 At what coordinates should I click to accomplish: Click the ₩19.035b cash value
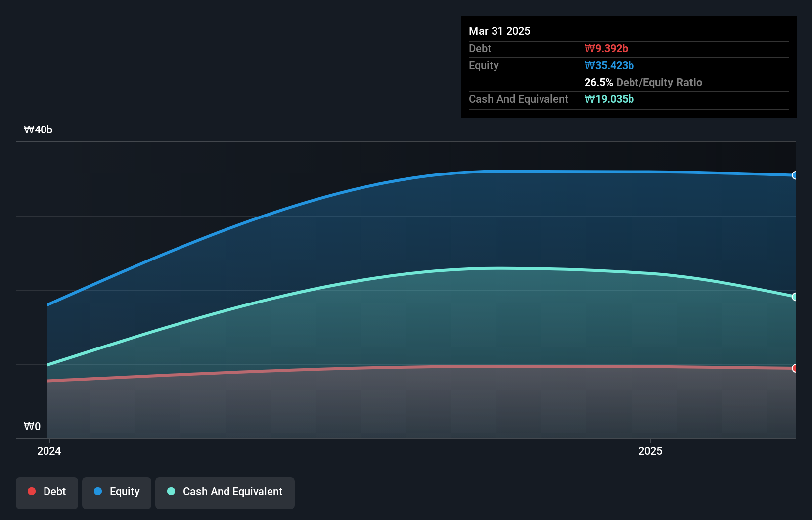click(x=609, y=99)
